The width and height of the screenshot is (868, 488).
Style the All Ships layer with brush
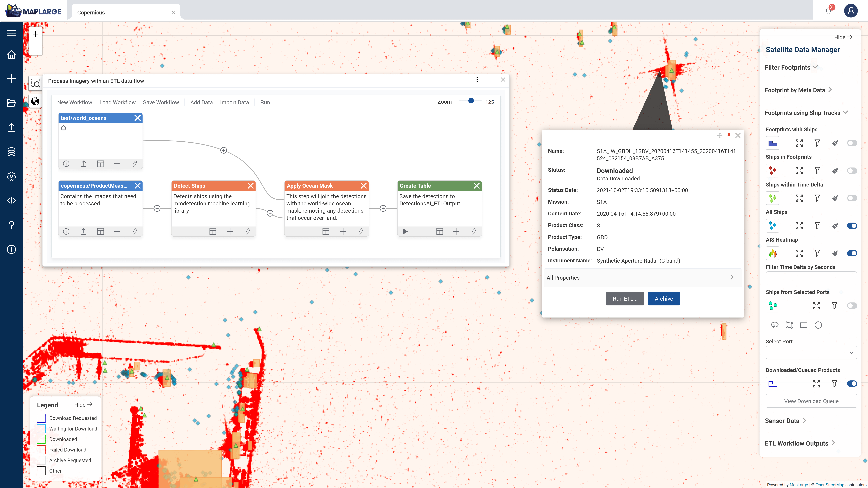pyautogui.click(x=835, y=226)
